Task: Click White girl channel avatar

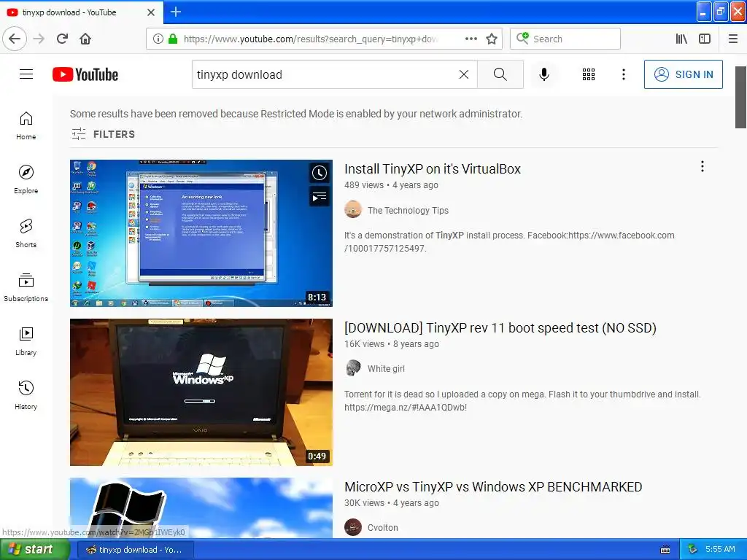Action: click(353, 368)
